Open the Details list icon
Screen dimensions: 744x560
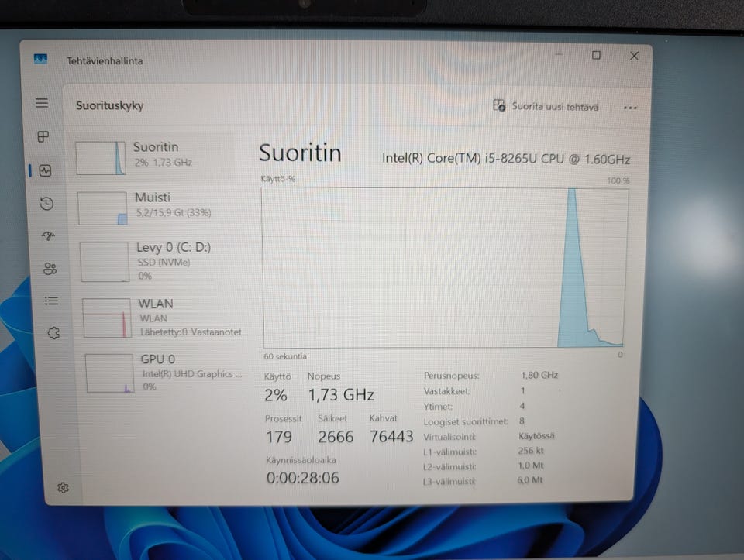[51, 301]
